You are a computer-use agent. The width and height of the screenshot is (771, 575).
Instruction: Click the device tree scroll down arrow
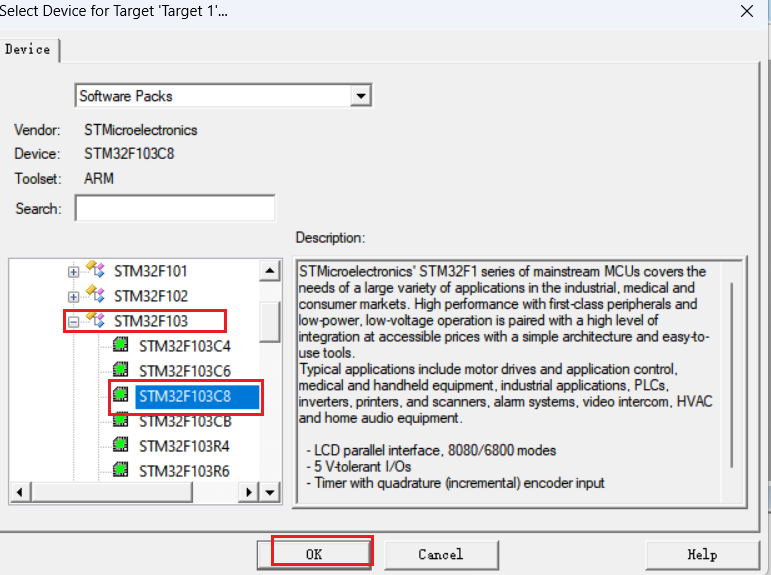pos(270,492)
